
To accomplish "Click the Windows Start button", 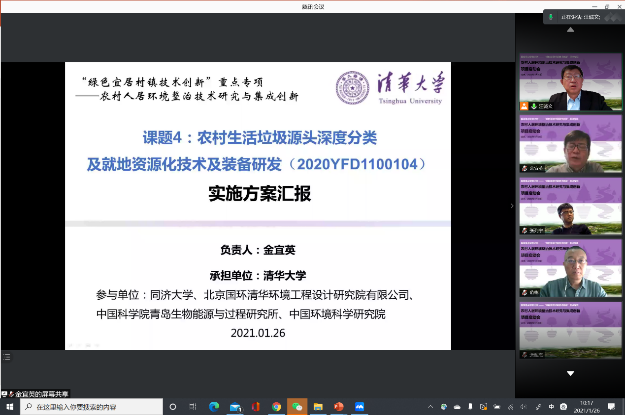I will [x=9, y=407].
